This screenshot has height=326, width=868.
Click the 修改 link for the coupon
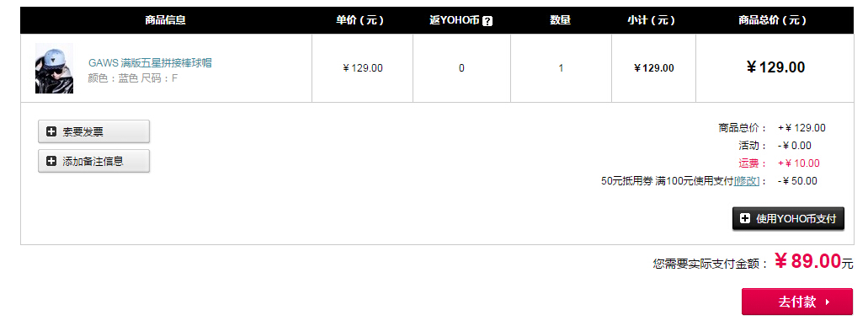click(x=746, y=181)
